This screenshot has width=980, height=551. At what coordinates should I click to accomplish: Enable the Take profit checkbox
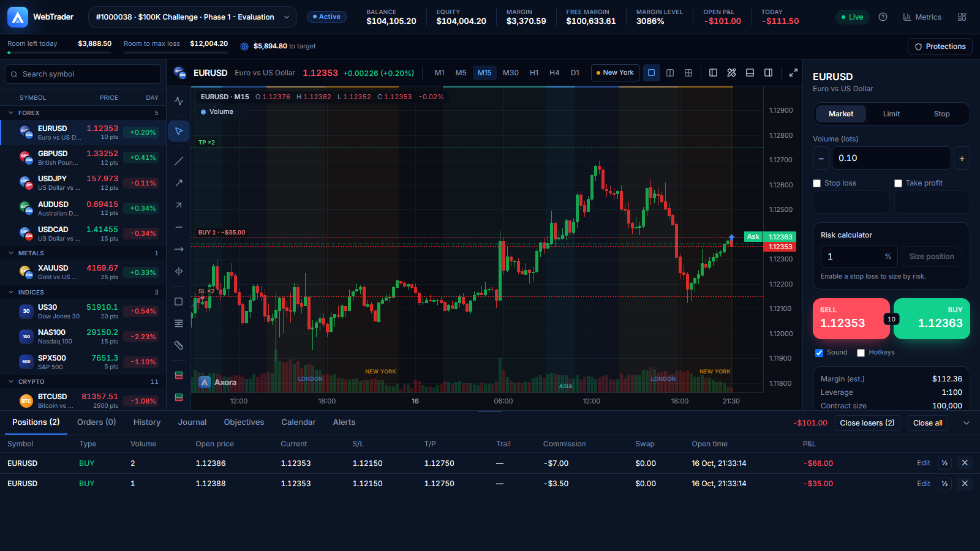tap(898, 183)
